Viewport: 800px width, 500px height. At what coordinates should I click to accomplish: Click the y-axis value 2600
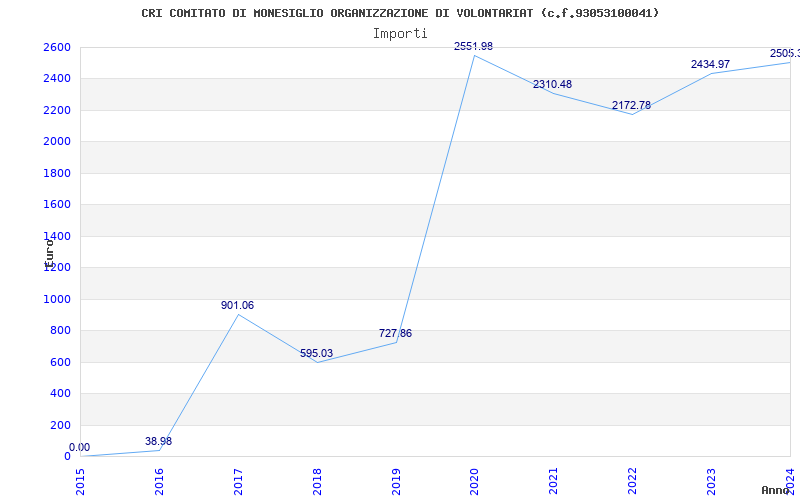point(57,47)
